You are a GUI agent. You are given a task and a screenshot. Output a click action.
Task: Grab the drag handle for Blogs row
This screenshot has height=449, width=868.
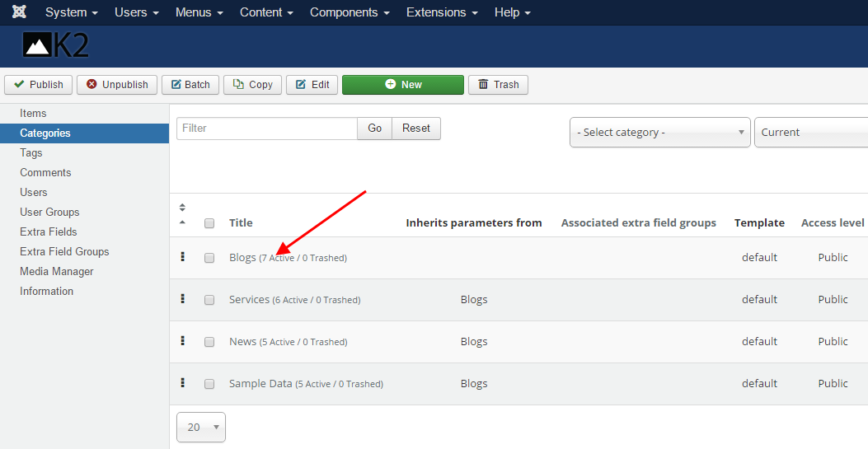182,257
